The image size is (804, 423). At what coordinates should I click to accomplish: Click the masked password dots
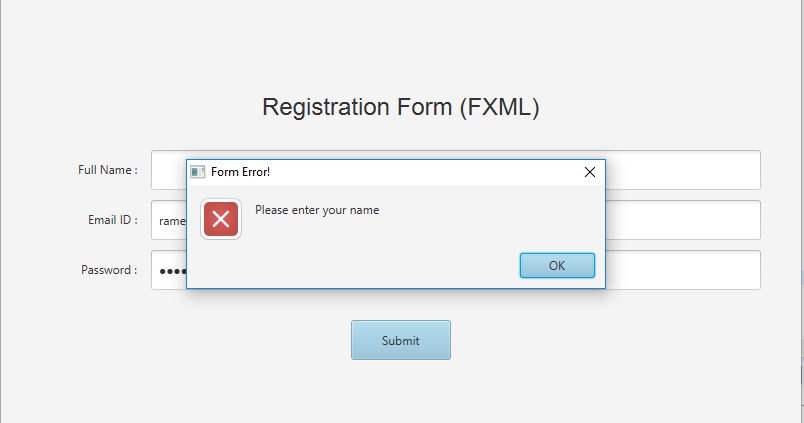pyautogui.click(x=172, y=270)
